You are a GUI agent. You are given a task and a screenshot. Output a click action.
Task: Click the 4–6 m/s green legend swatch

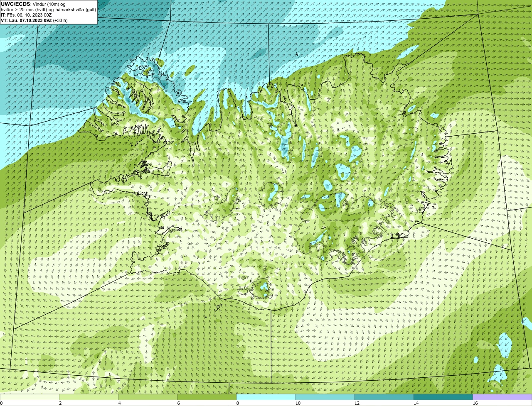[148, 397]
